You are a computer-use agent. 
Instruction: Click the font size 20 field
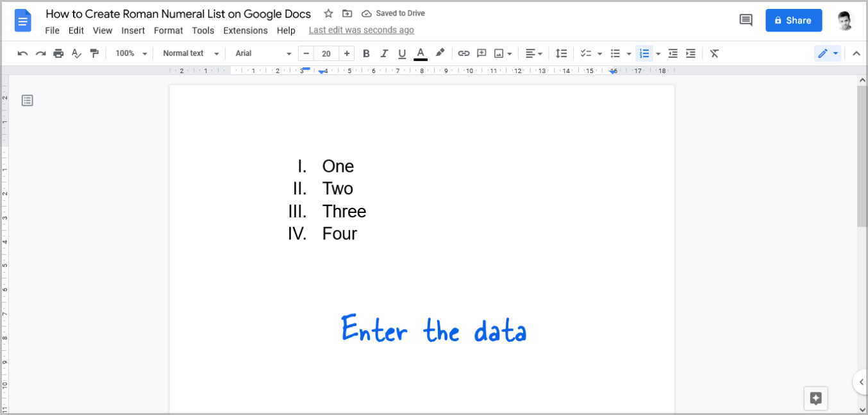326,53
